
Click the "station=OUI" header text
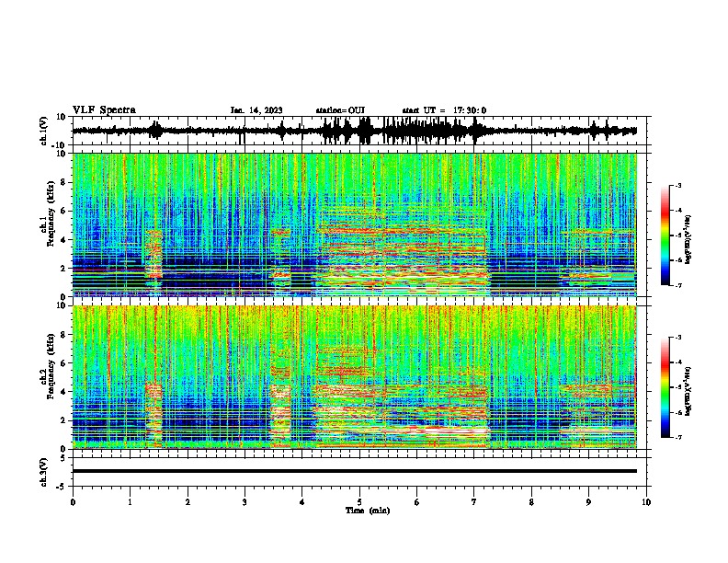click(340, 110)
